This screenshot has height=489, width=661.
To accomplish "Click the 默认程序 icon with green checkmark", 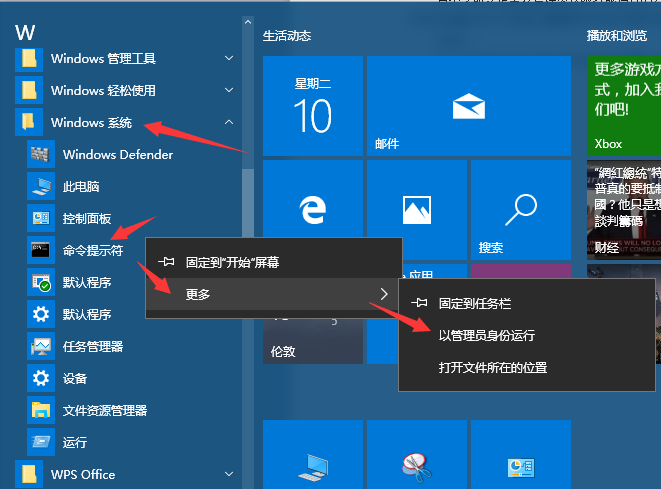I will coord(41,282).
